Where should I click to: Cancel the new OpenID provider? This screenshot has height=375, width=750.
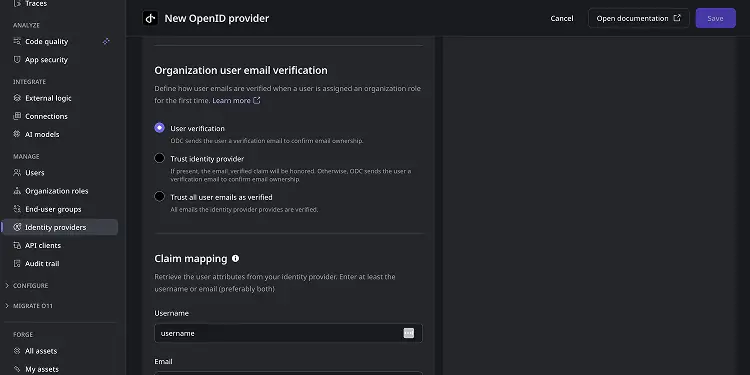[562, 18]
